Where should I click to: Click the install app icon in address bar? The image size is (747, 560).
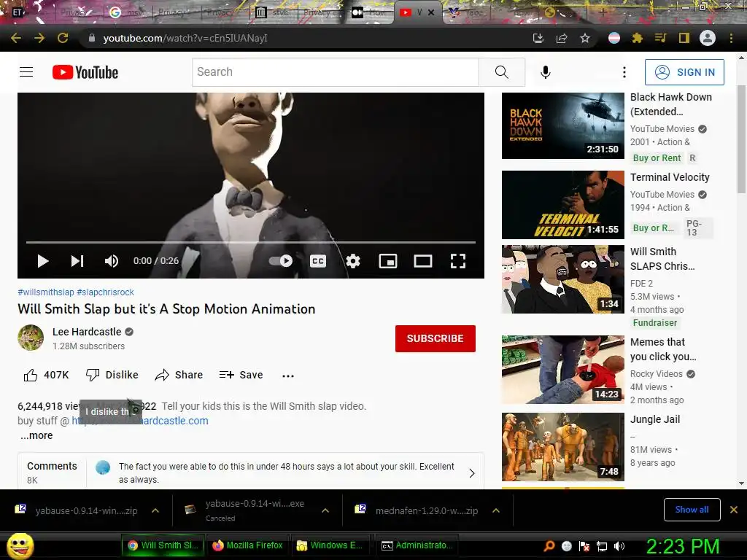click(x=538, y=38)
